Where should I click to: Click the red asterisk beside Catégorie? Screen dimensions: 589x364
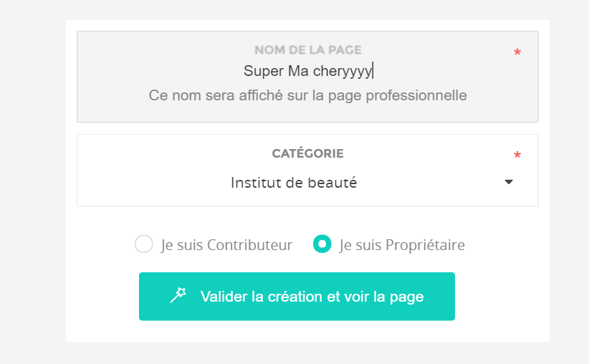517,155
